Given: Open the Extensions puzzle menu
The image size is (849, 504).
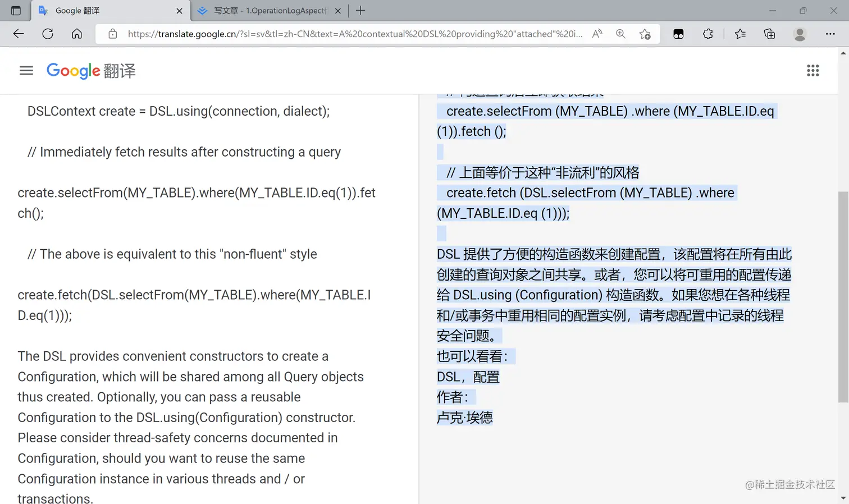Looking at the screenshot, I should pos(708,34).
